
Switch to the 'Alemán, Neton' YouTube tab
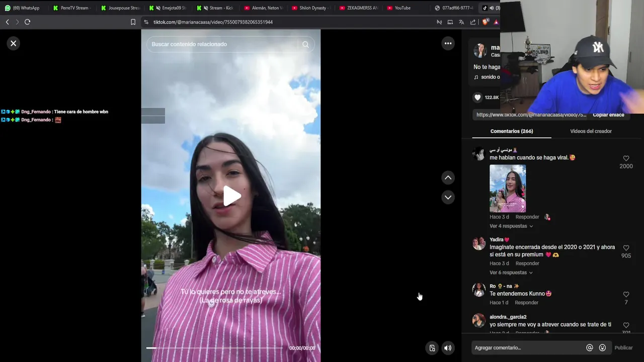tap(265, 8)
